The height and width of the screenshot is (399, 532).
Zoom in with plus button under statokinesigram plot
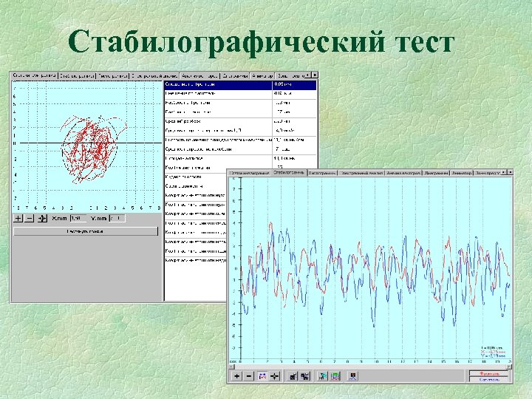18,218
